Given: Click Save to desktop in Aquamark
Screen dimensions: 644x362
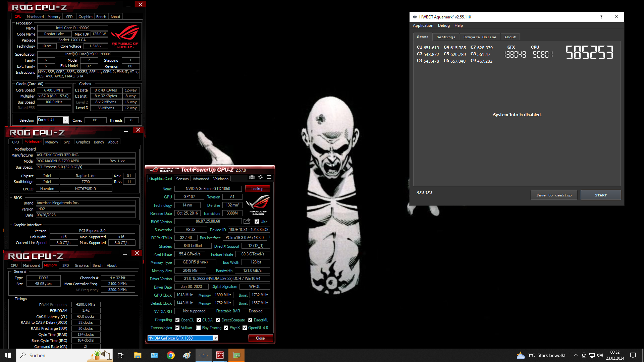Looking at the screenshot, I should pos(554,195).
